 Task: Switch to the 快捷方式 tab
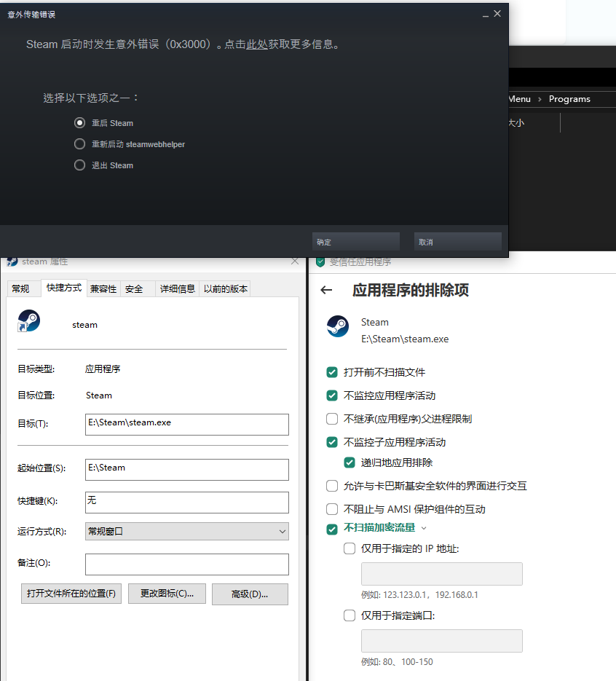pos(64,288)
